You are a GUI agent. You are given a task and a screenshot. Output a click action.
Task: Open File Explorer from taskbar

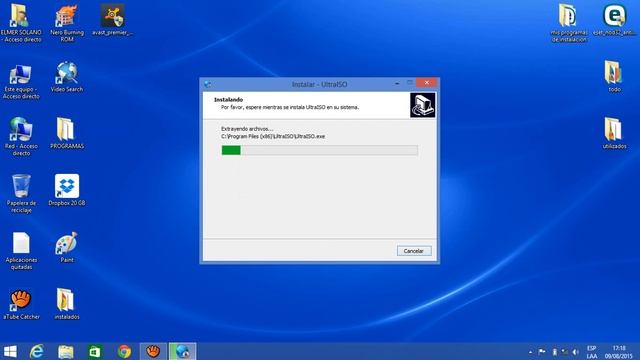66,351
